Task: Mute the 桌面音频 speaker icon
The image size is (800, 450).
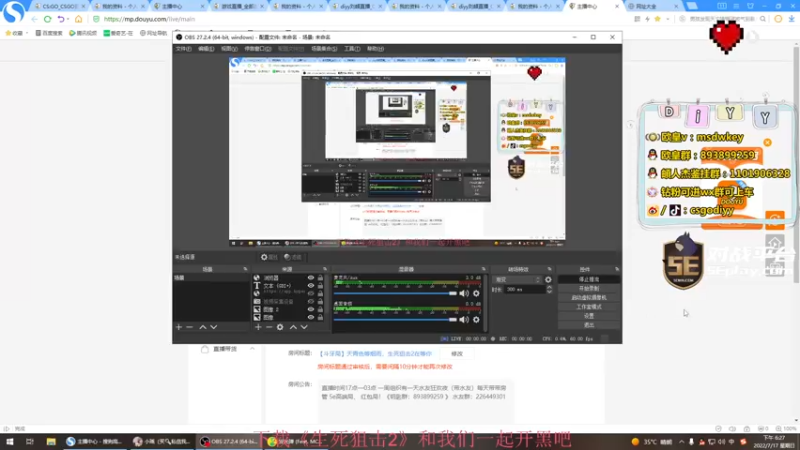Action: (464, 319)
